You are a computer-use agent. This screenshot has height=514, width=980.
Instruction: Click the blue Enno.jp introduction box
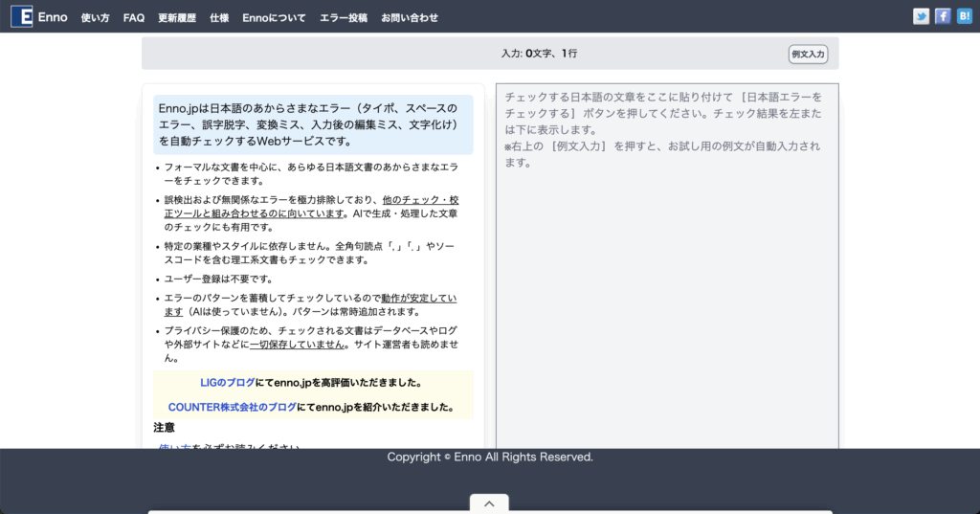coord(313,124)
